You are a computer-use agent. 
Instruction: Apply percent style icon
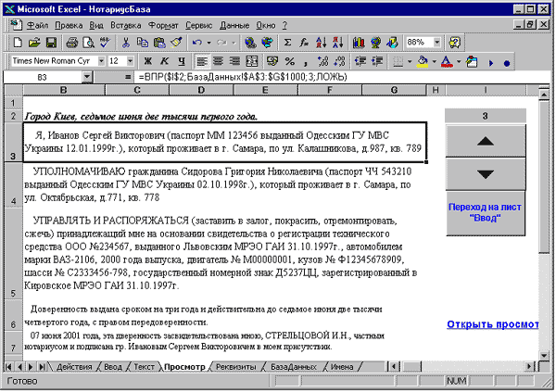[x=290, y=62]
